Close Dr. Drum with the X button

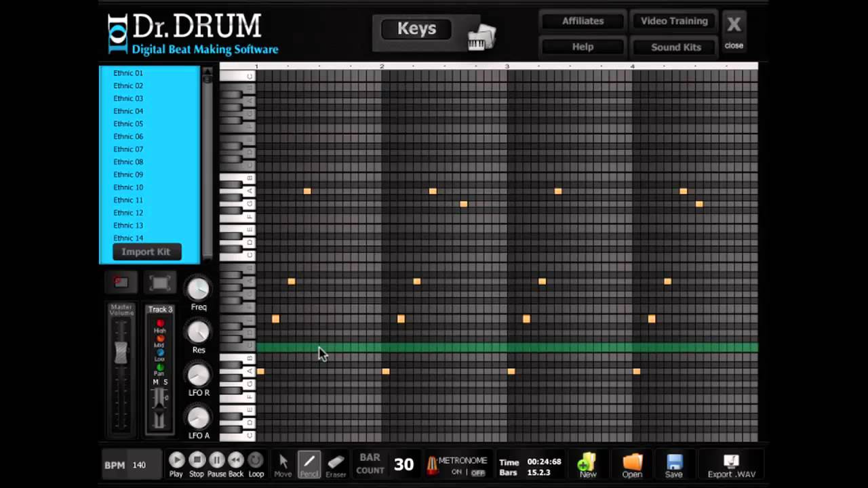(734, 26)
